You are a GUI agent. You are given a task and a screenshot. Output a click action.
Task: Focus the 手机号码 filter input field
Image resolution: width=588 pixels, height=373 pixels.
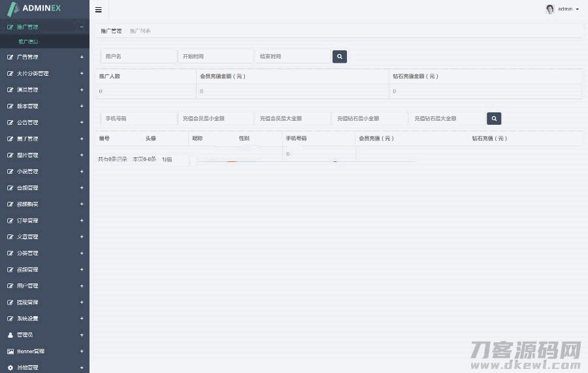point(139,118)
